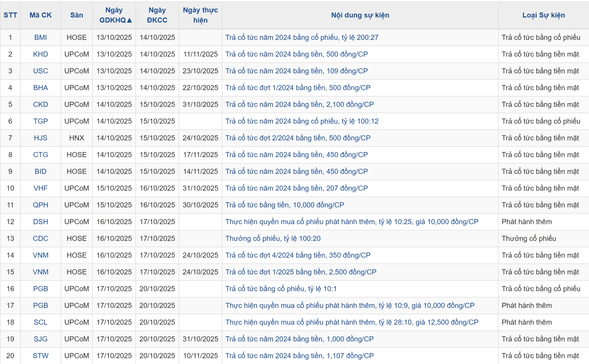Screen dimensions: 589x364
Task: Click the Nội dung sự kiện header
Action: [360, 15]
